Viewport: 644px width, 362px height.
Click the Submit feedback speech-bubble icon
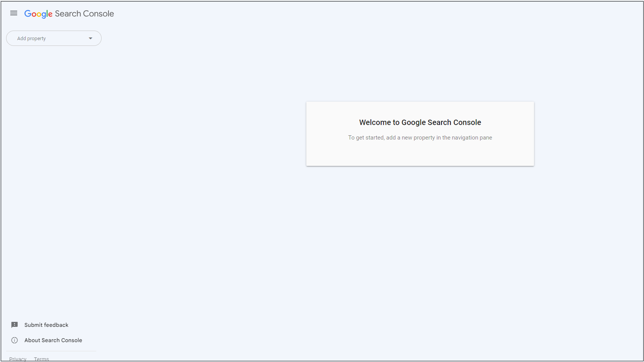pos(15,325)
